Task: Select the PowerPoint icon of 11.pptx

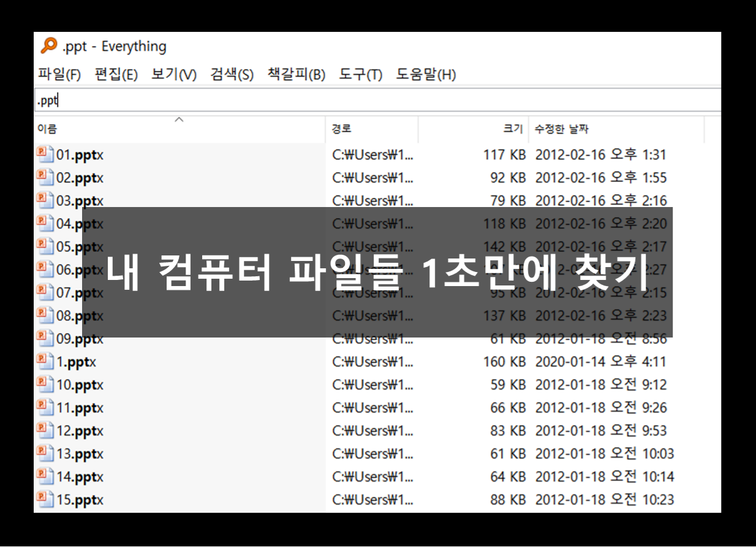Action: (45, 407)
